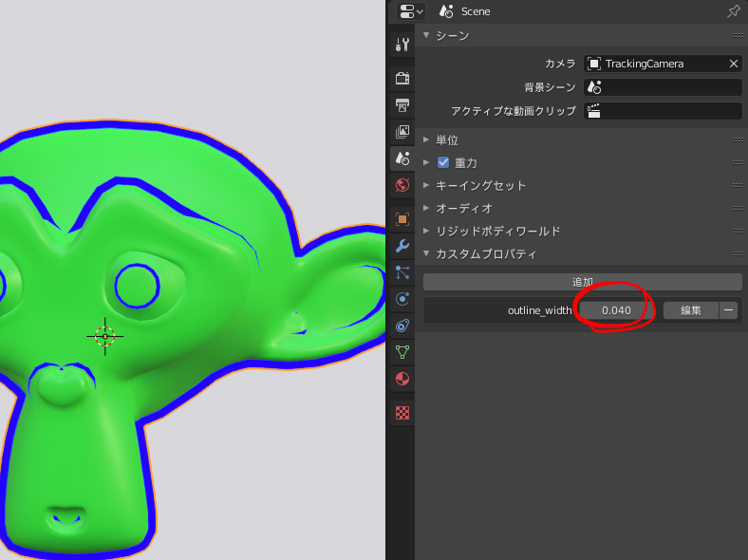The image size is (748, 560).
Task: Click the drag handle of 単位 panel
Action: click(x=737, y=140)
